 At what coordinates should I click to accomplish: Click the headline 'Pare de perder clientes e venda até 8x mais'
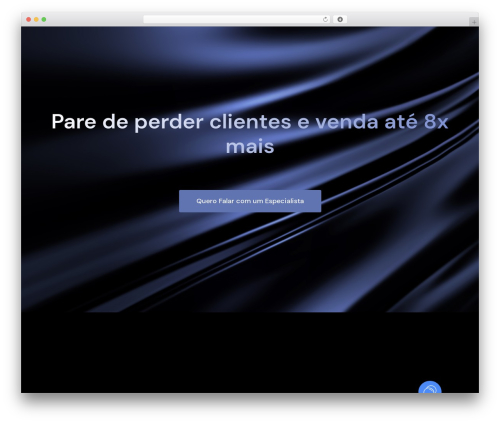[x=250, y=134]
